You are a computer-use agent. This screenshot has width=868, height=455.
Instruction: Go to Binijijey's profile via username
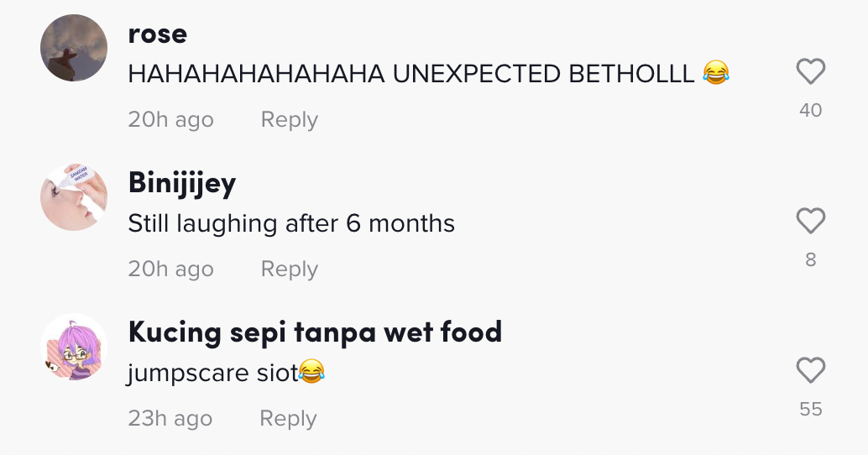click(x=181, y=183)
